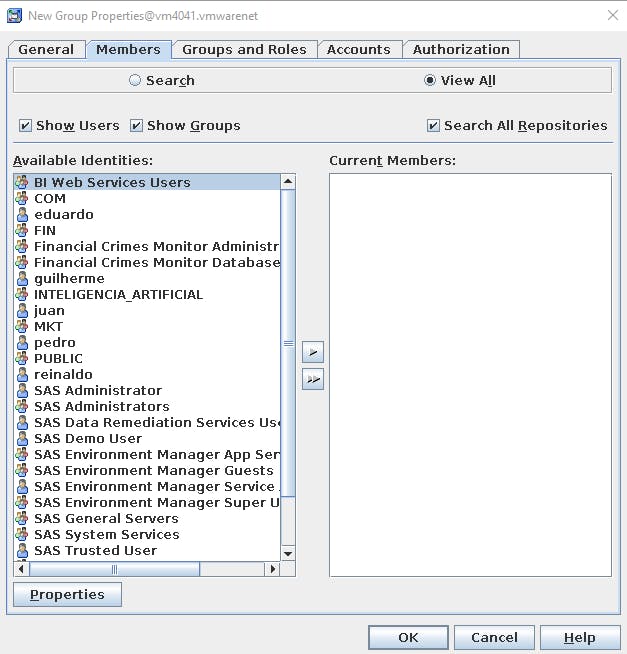The height and width of the screenshot is (654, 627).
Task: Select the PUBLIC group name
Action: [58, 358]
